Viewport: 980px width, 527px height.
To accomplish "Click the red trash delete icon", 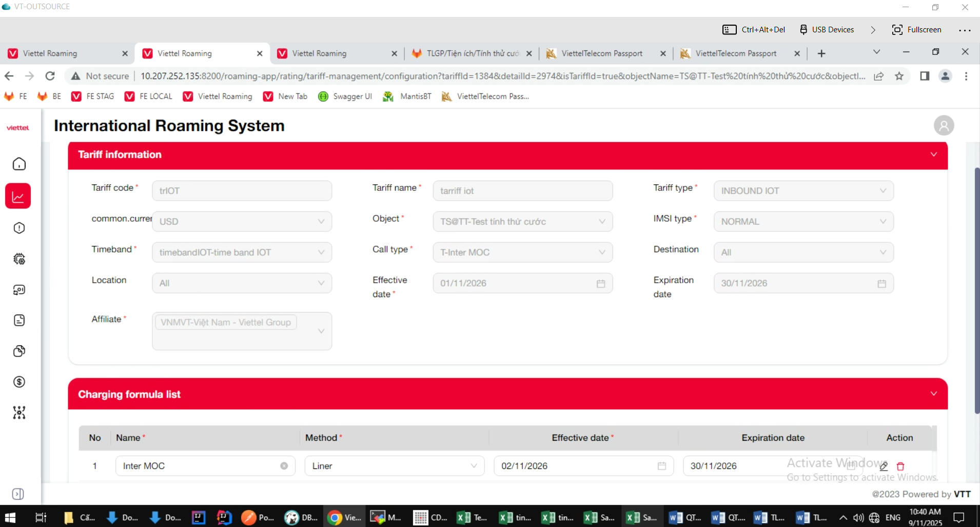I will [900, 466].
